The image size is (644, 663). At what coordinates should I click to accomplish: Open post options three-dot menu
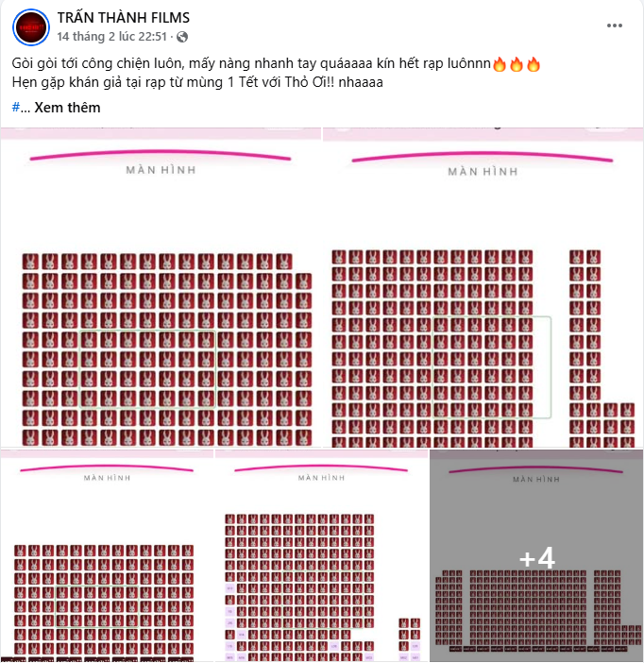614,25
